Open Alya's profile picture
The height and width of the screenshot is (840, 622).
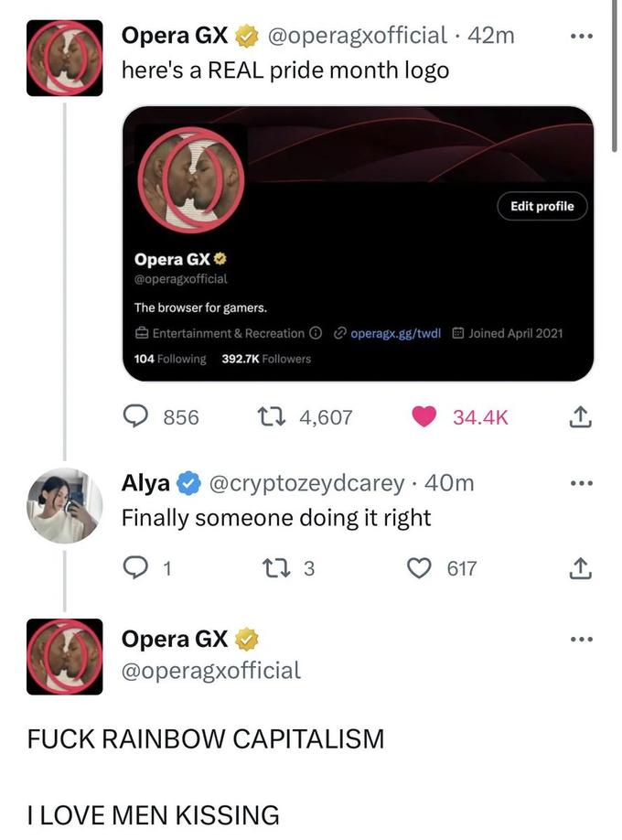[x=64, y=506]
